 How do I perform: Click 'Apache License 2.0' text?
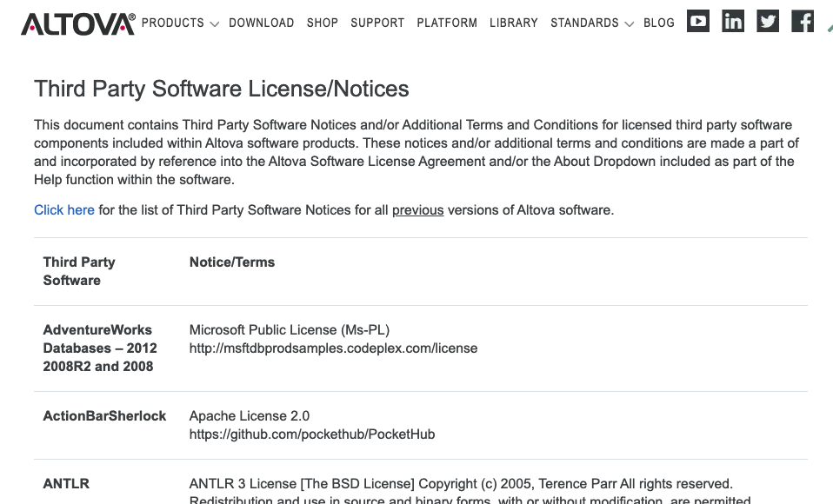[250, 416]
